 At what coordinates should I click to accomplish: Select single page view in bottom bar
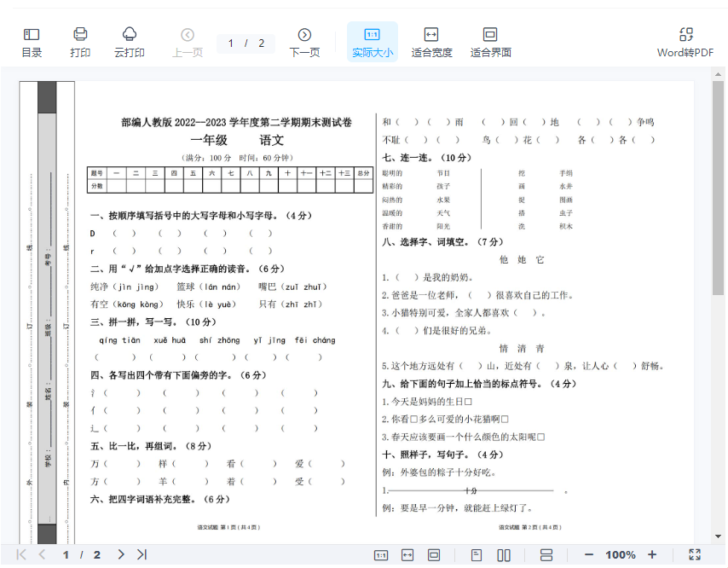click(477, 555)
